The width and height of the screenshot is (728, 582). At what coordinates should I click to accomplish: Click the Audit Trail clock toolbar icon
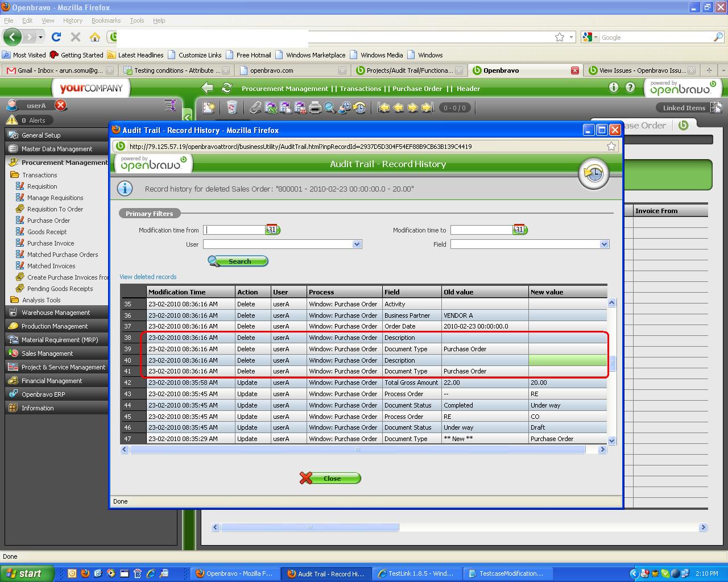(359, 107)
